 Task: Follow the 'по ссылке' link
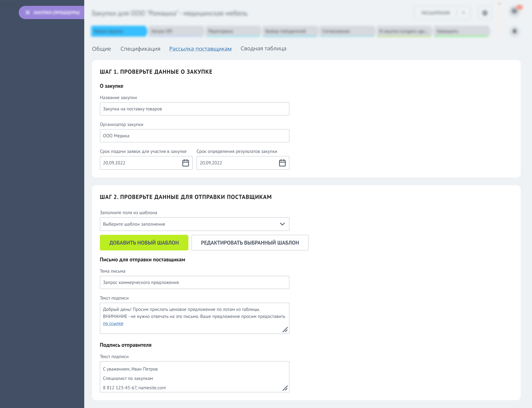coord(113,324)
